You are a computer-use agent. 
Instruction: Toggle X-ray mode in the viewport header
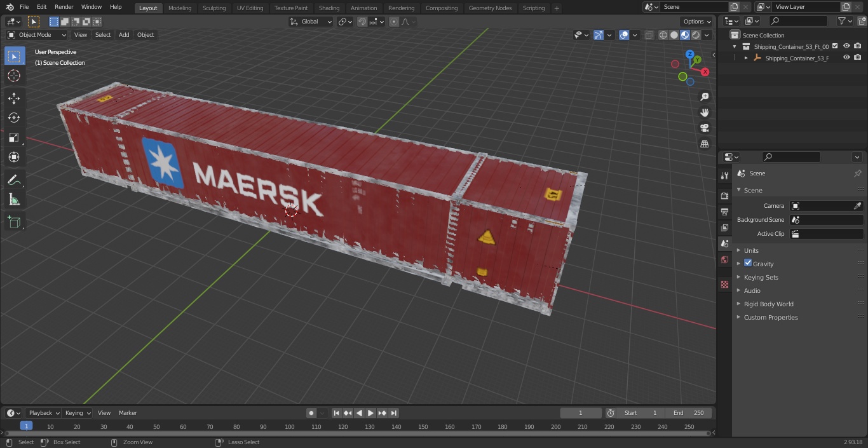point(649,35)
